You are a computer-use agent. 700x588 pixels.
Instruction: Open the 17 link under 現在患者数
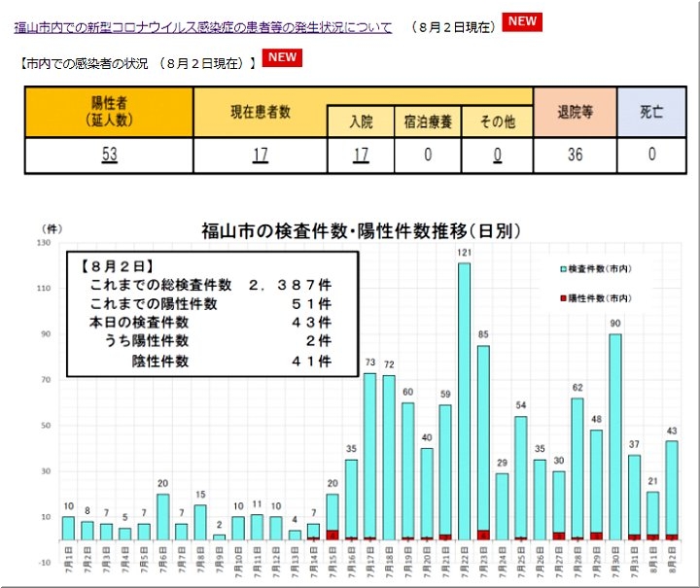[x=260, y=155]
